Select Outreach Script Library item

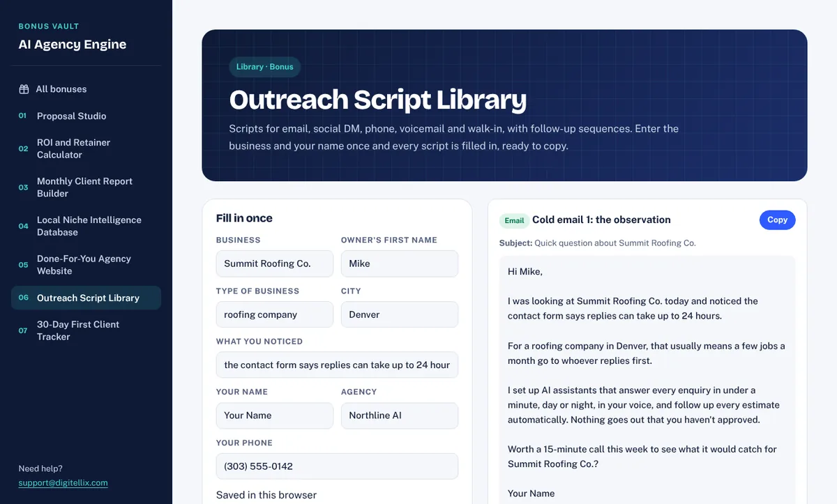(86, 298)
